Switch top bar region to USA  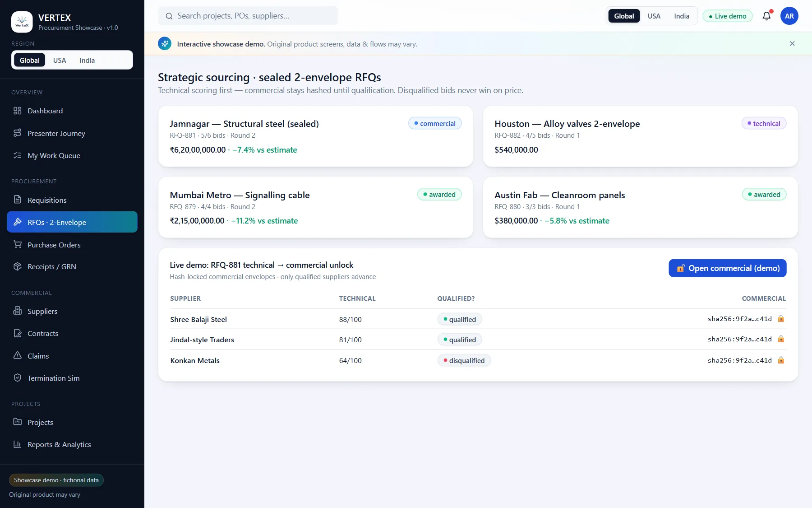point(654,16)
